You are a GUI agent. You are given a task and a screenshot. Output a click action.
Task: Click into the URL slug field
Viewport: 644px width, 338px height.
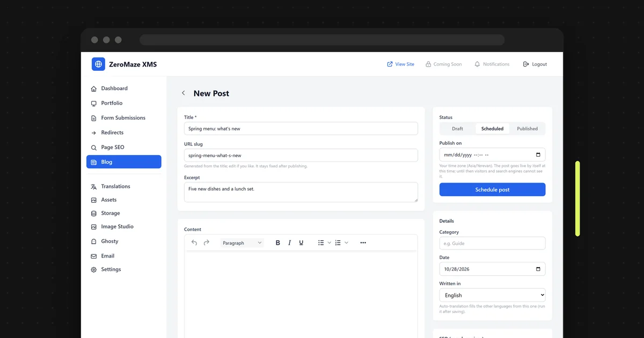click(301, 156)
